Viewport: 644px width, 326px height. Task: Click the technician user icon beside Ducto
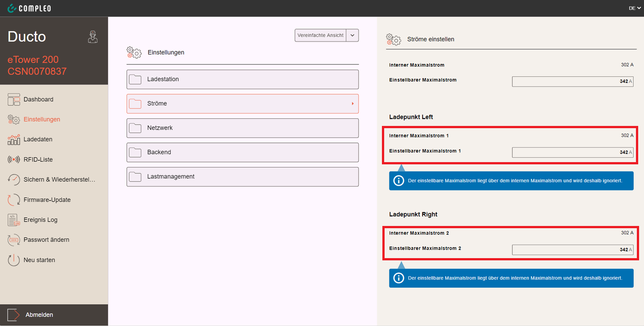coord(93,37)
